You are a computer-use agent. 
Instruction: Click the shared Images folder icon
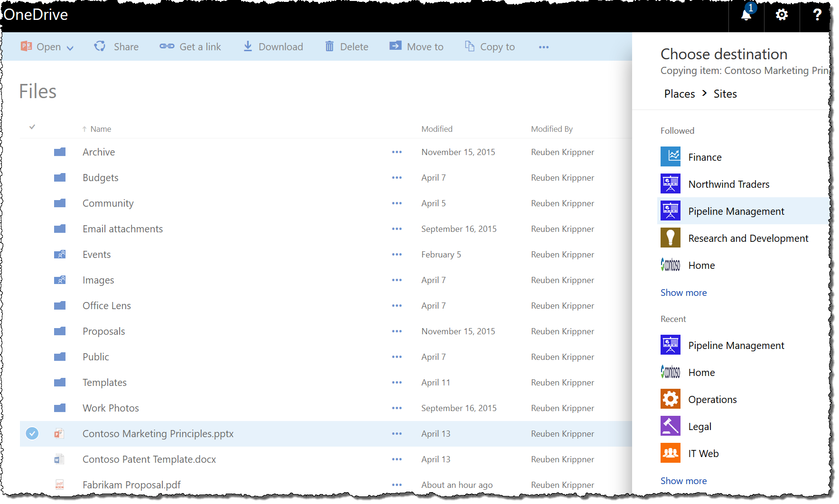(x=60, y=280)
